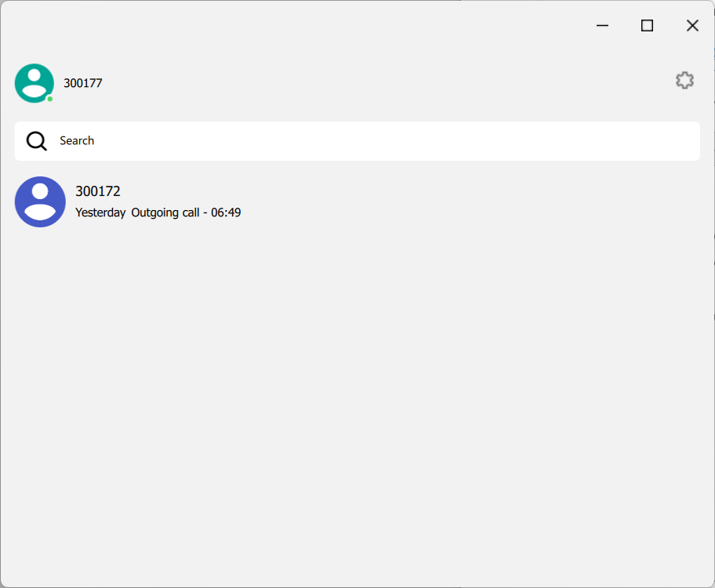Open the blue avatar of contact 300172
Image resolution: width=715 pixels, height=588 pixels.
click(40, 201)
